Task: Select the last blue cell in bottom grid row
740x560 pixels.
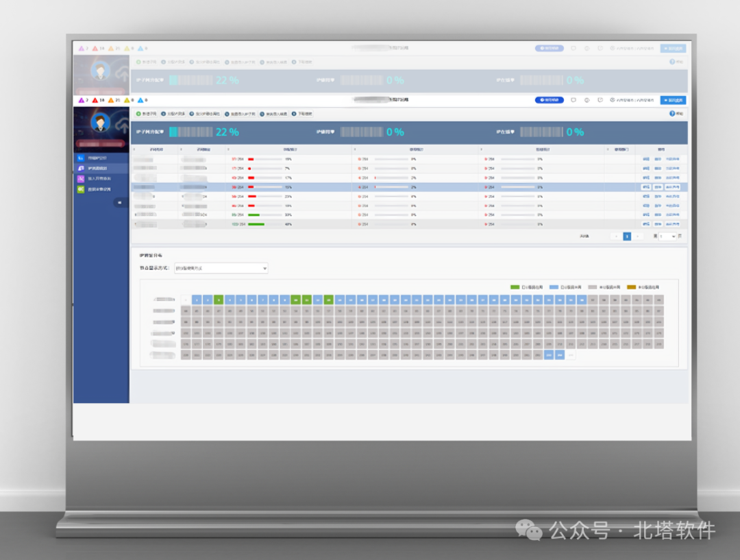Action: click(x=560, y=354)
